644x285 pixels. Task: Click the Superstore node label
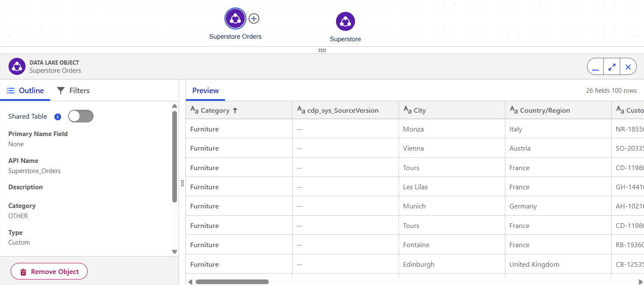click(345, 39)
